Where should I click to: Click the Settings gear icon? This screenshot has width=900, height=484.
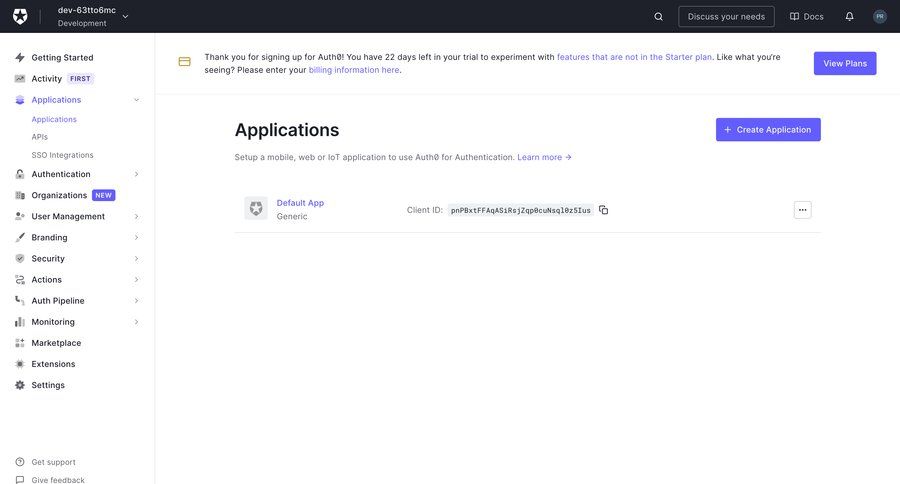tap(20, 385)
